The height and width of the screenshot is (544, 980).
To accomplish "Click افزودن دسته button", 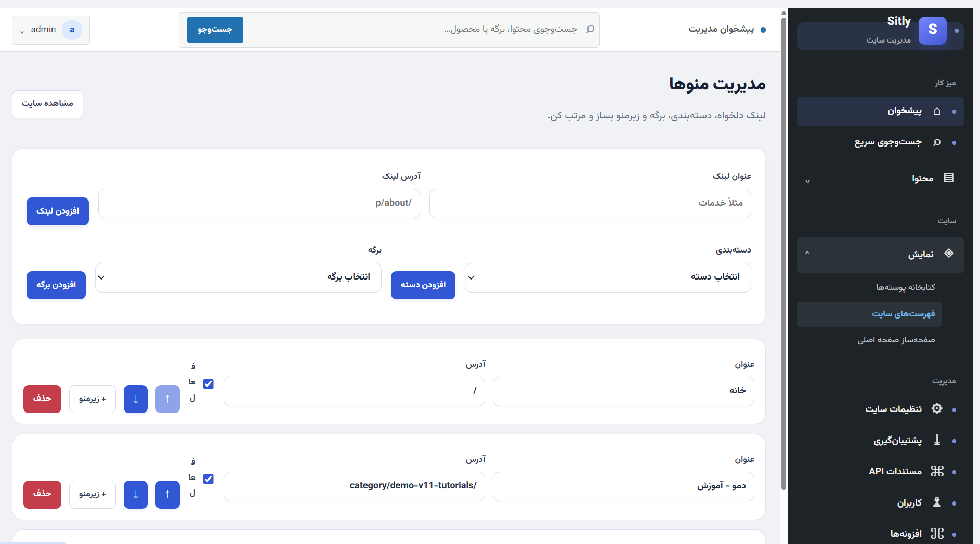I will pyautogui.click(x=423, y=285).
